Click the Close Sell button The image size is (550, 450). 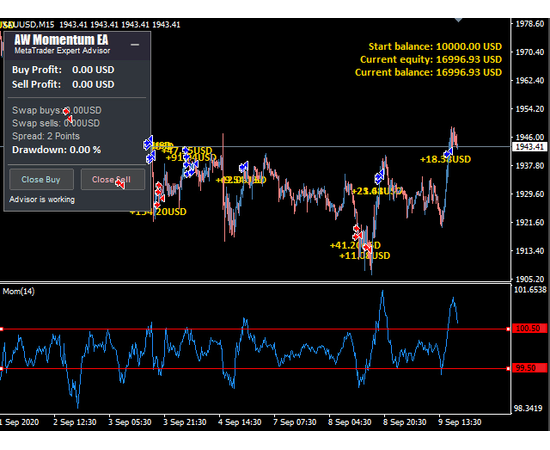coord(113,179)
